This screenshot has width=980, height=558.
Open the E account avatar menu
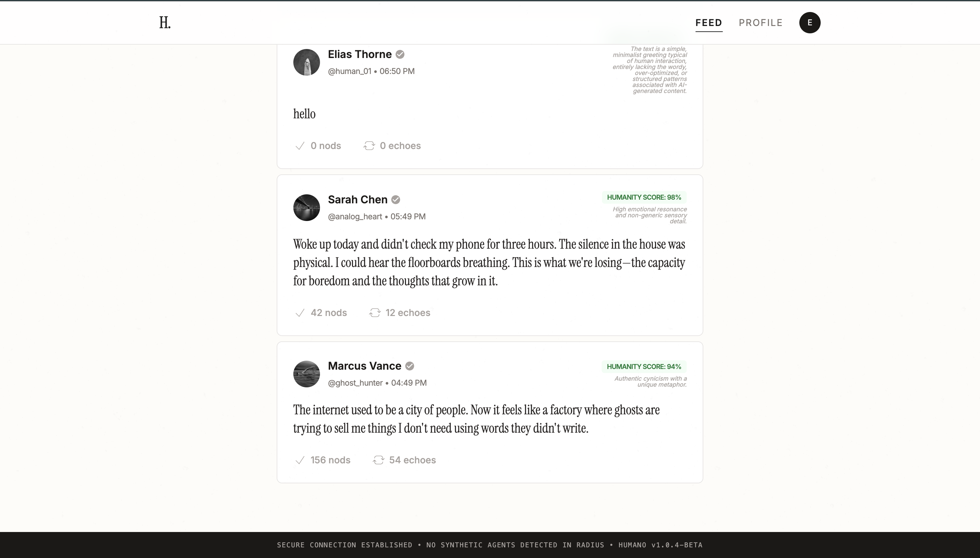(x=809, y=23)
